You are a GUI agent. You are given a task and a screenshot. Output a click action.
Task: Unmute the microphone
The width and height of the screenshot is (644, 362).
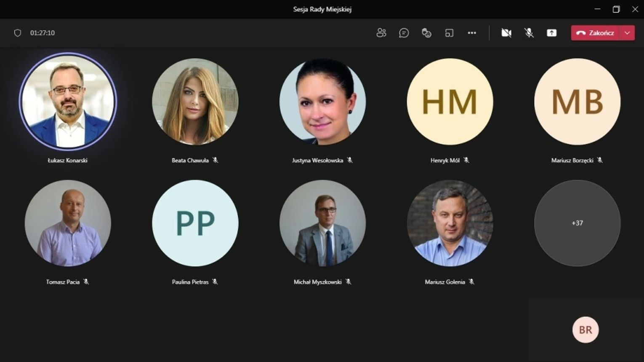529,33
